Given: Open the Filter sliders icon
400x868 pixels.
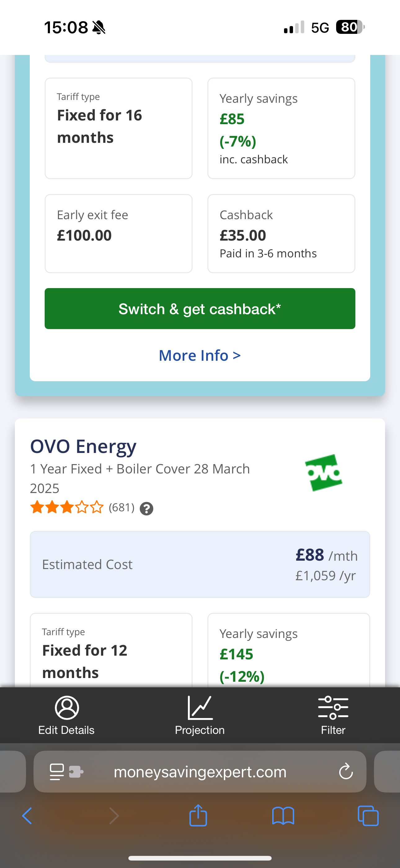Looking at the screenshot, I should tap(333, 708).
